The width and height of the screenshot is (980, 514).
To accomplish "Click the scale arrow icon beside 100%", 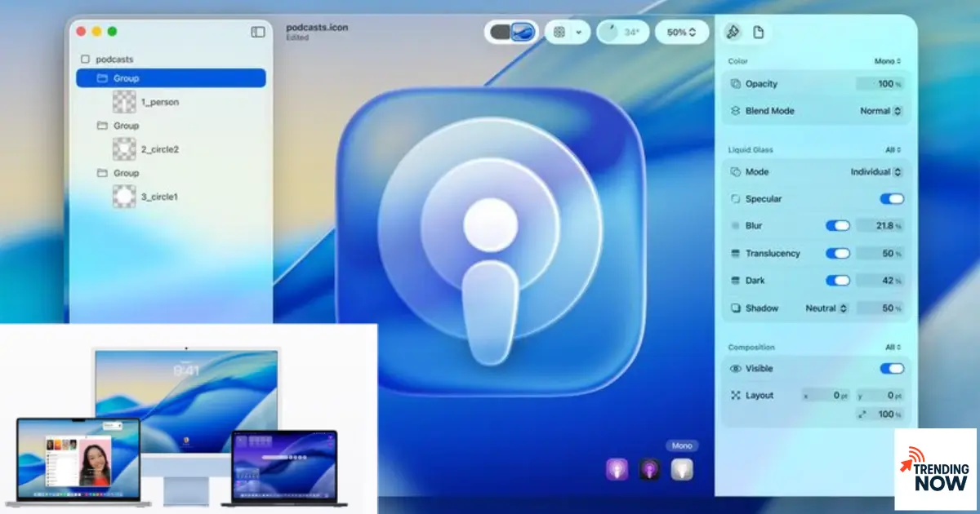I will pos(862,414).
